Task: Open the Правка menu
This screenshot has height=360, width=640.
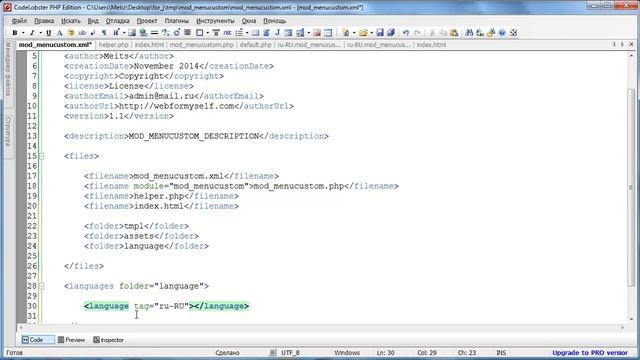Action: pyautogui.click(x=44, y=21)
